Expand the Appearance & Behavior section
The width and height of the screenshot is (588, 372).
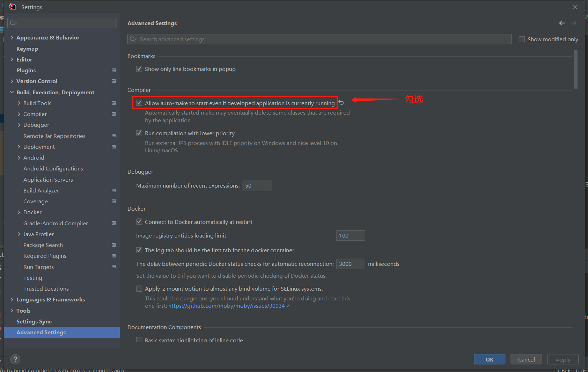pyautogui.click(x=12, y=38)
